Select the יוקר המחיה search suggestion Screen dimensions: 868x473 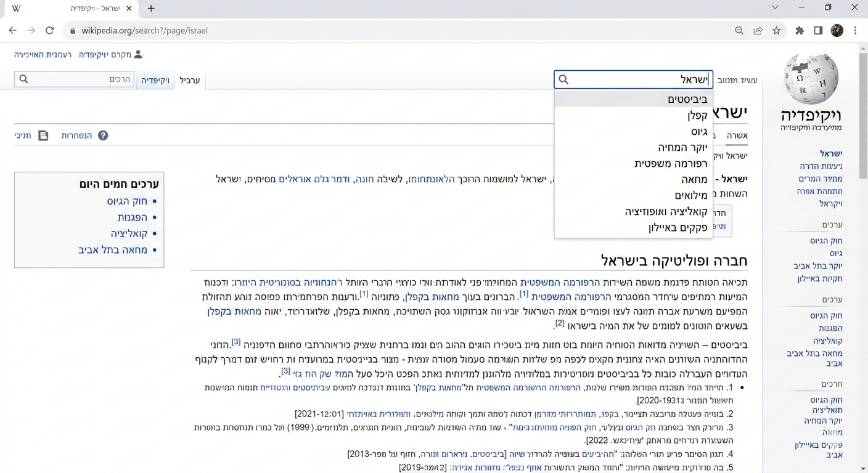click(x=634, y=147)
